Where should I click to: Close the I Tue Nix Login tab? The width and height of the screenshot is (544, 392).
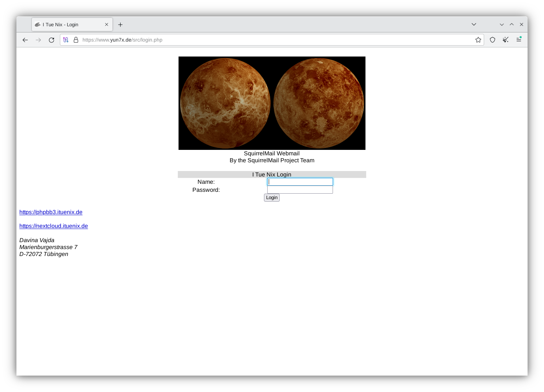click(x=107, y=24)
